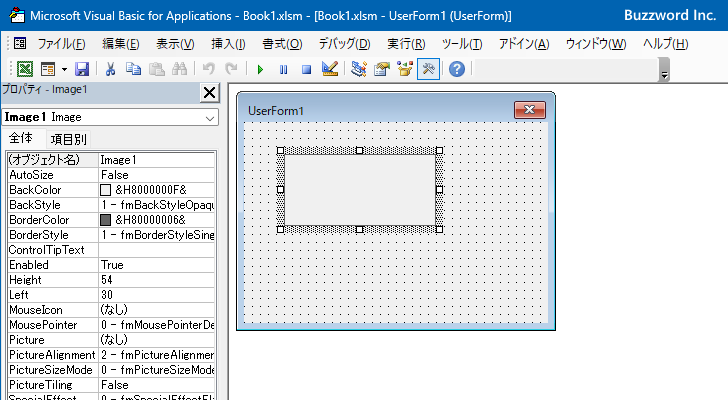728x400 pixels.
Task: Open the ウィンドウ(W) menu
Action: tap(596, 44)
